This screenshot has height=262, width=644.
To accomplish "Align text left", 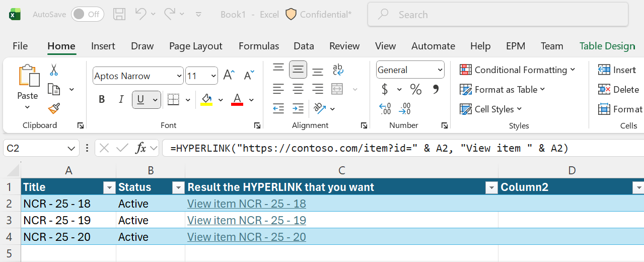I will coord(278,89).
